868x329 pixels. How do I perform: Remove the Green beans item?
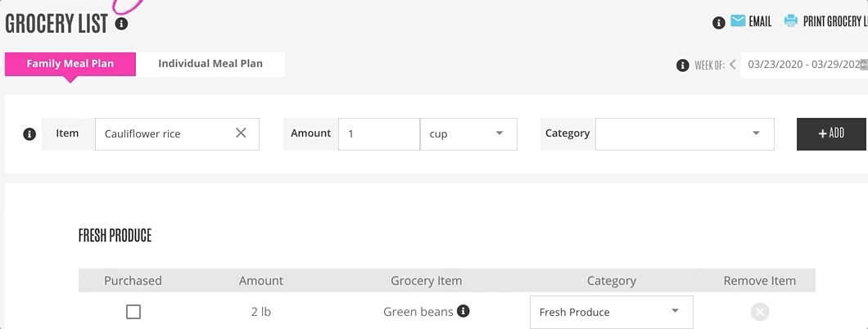[x=760, y=312]
